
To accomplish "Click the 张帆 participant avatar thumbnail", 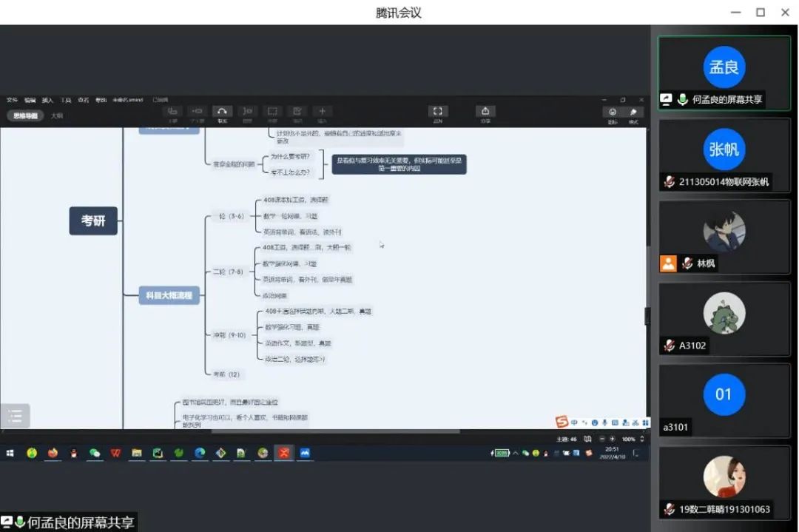I will click(724, 149).
